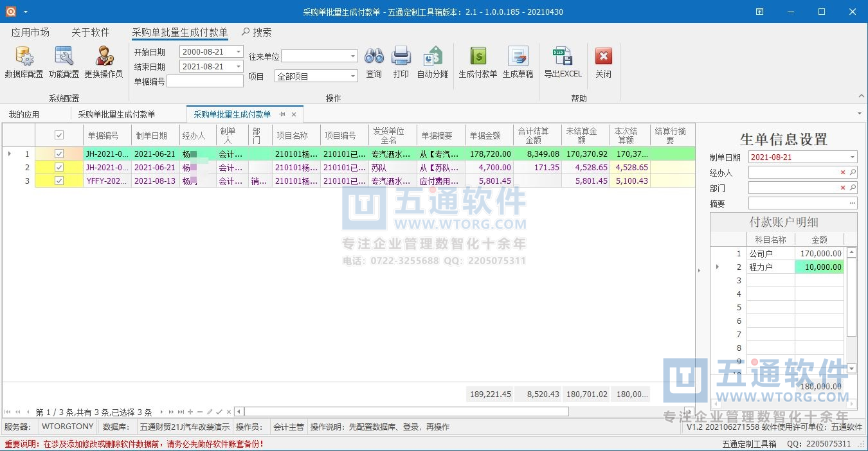Go to last record in grid navigator
The image size is (868, 451).
pos(181,412)
